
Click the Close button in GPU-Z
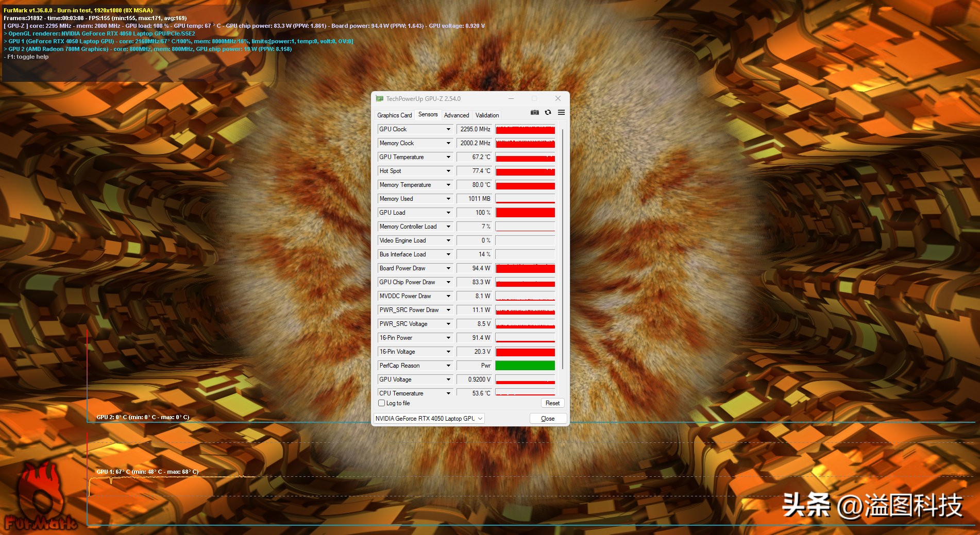coord(548,419)
